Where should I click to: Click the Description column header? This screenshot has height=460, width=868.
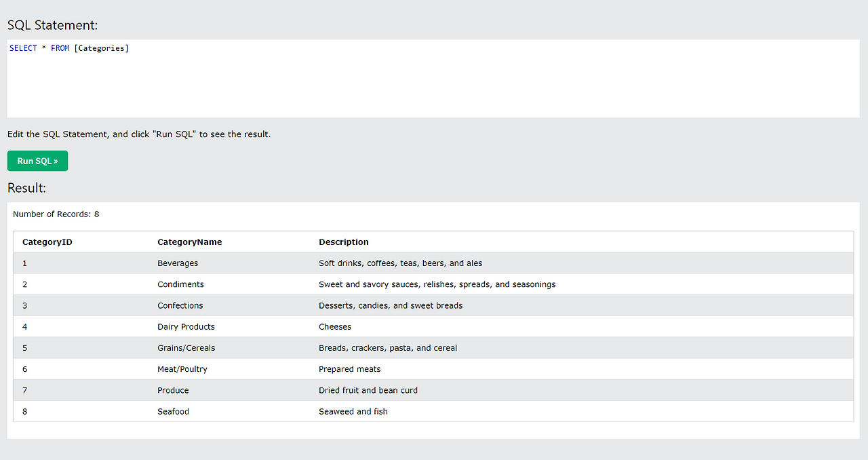pos(343,242)
